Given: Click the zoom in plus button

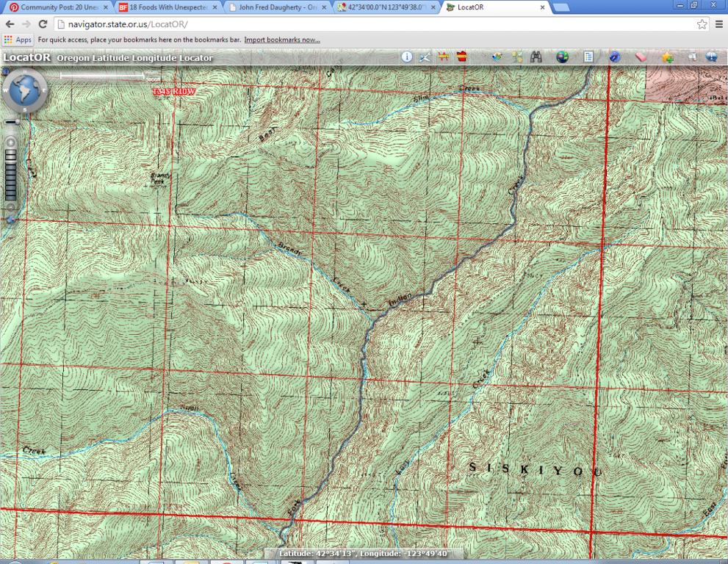Looking at the screenshot, I should 11,142.
